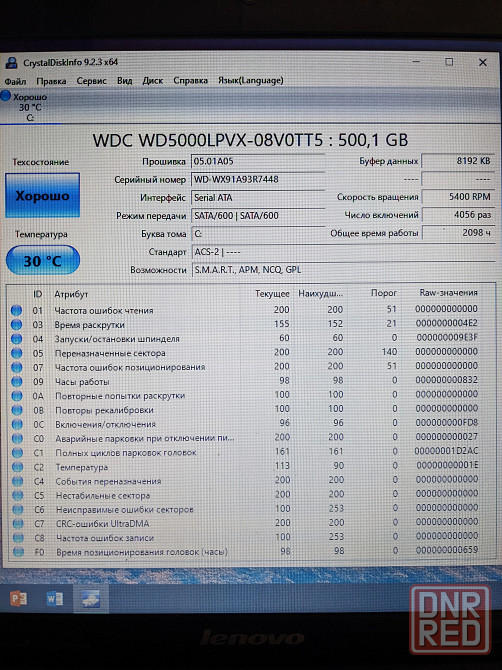Open the Диск menu

click(x=153, y=81)
